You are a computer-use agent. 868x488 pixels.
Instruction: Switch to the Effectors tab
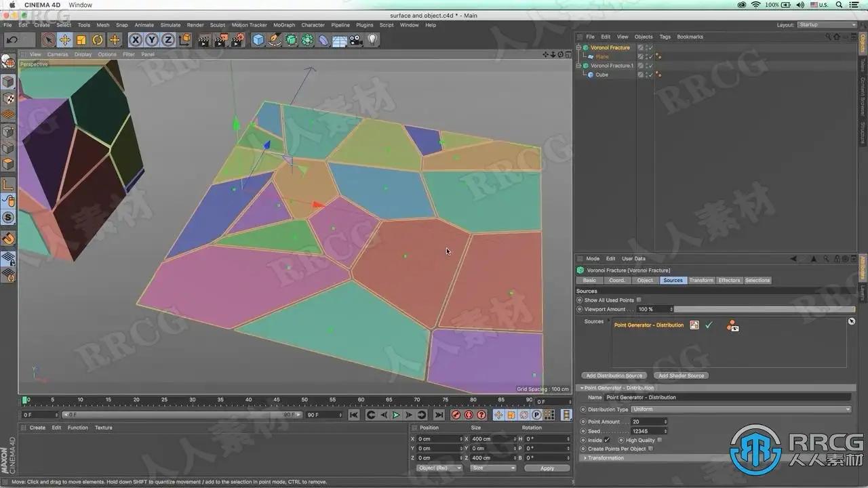[729, 280]
